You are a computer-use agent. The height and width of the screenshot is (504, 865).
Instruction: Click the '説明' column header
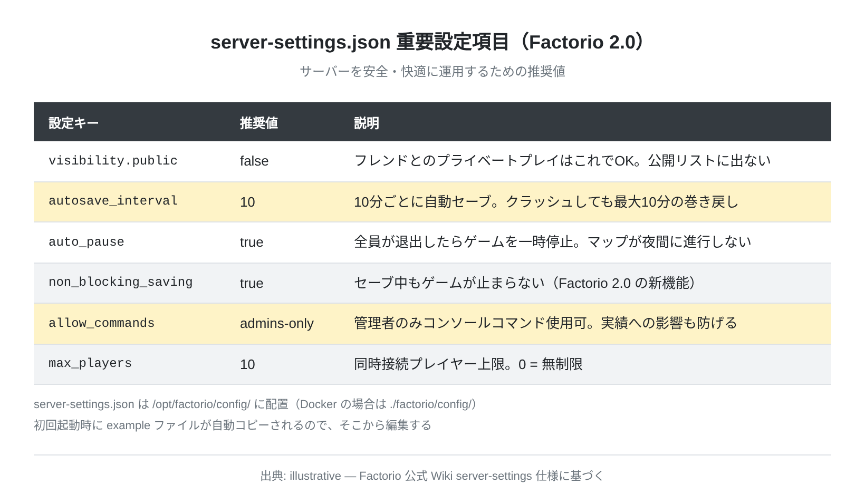pos(367,123)
